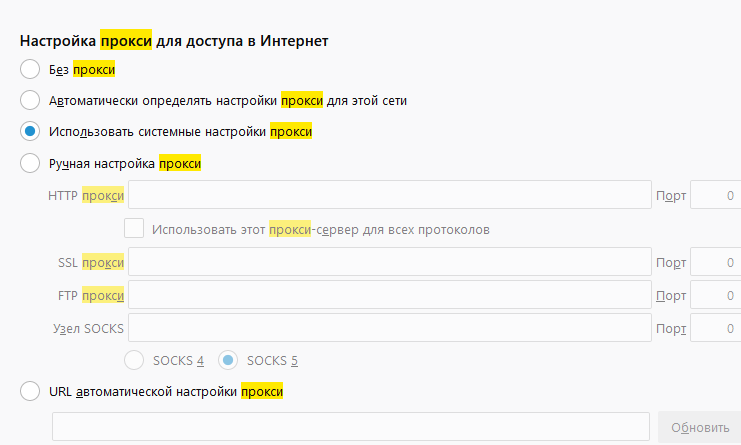Choose 'Автоматически определять настройки прокси' radio option
The height and width of the screenshot is (445, 741).
(x=30, y=100)
